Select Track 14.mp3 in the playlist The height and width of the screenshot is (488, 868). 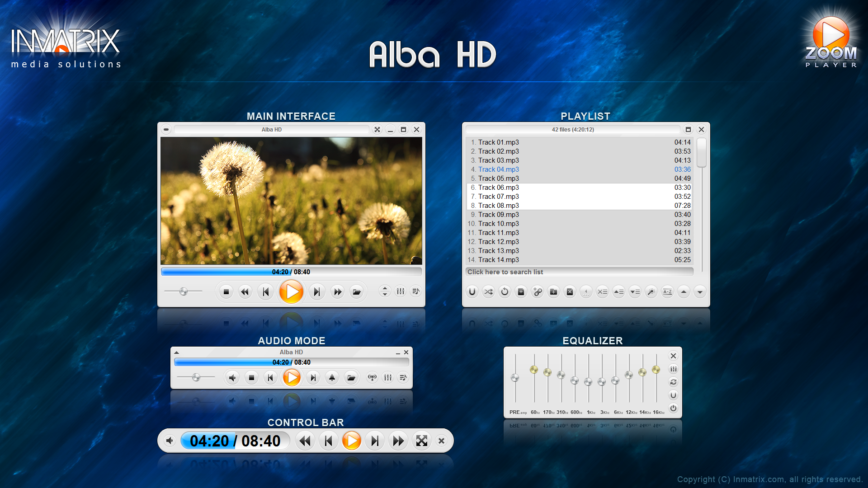[579, 260]
